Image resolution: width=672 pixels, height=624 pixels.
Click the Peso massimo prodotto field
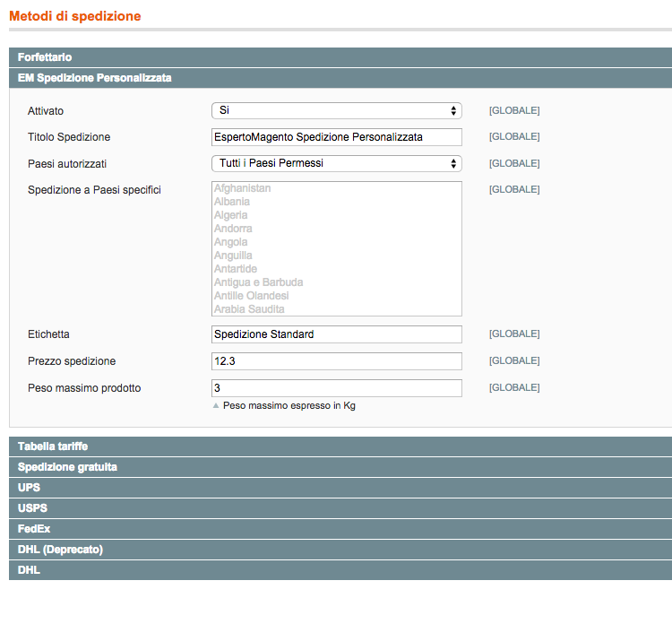[x=336, y=388]
